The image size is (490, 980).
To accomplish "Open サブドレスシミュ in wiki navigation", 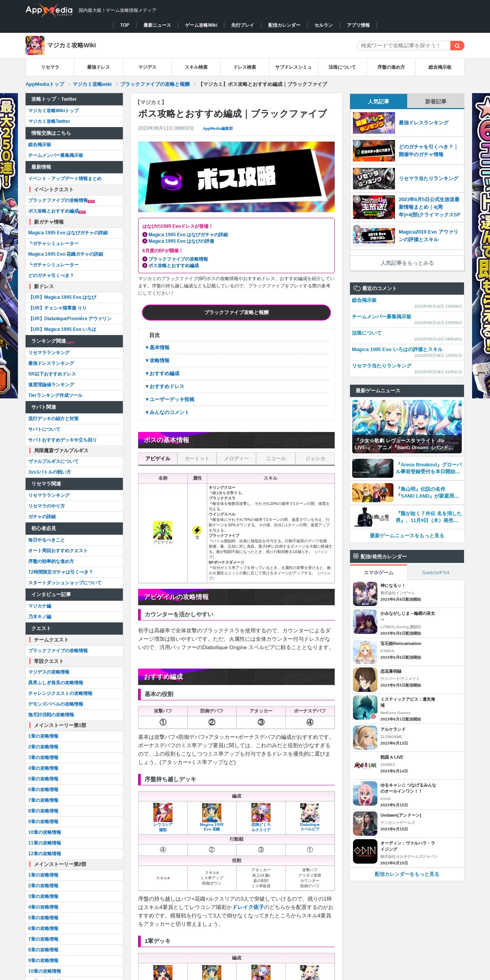I will [x=293, y=67].
